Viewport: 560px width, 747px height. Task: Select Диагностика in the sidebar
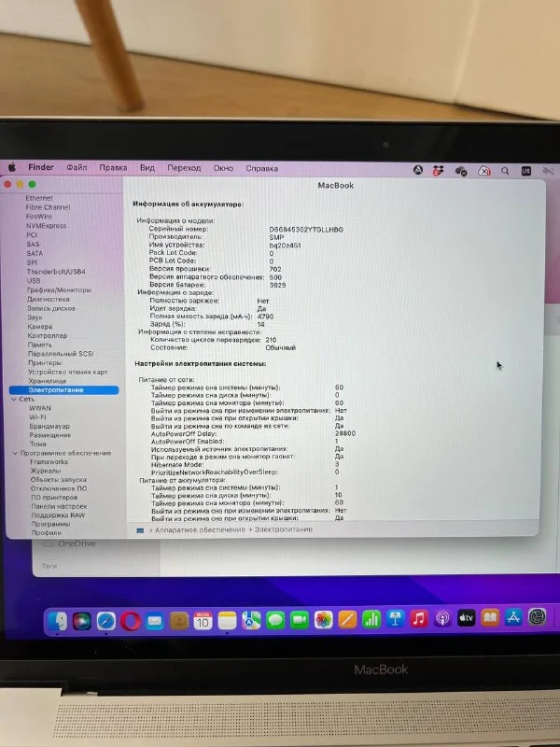pyautogui.click(x=49, y=299)
